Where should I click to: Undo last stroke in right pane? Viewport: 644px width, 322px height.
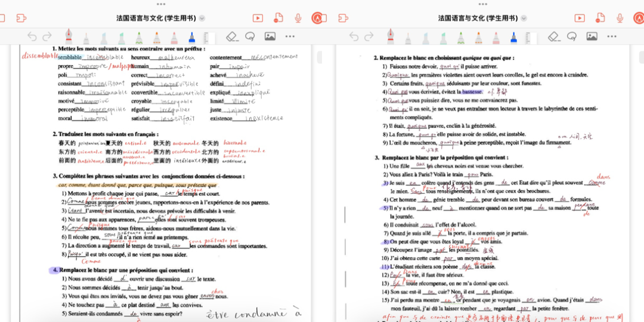pos(354,37)
